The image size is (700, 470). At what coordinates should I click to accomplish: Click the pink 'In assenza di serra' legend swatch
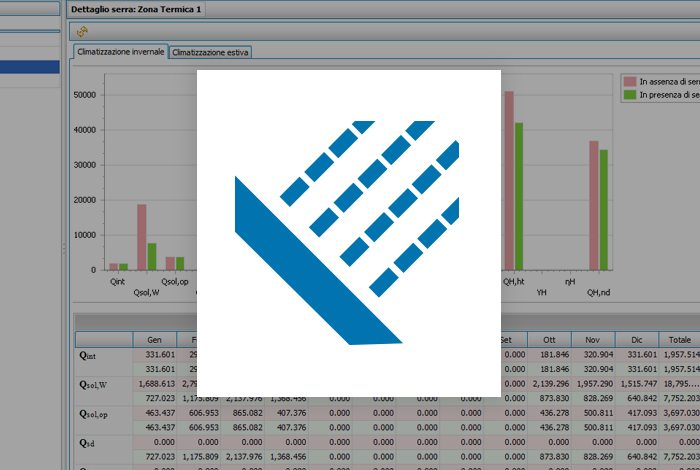[629, 82]
